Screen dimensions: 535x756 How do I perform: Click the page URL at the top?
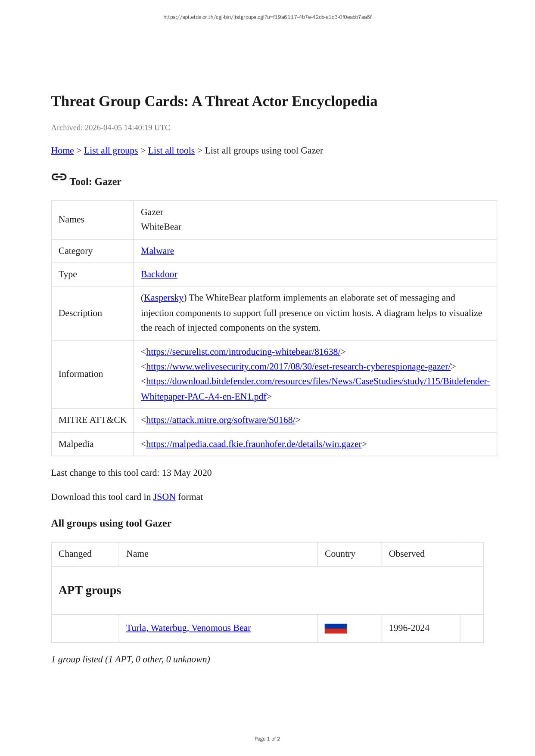point(267,17)
